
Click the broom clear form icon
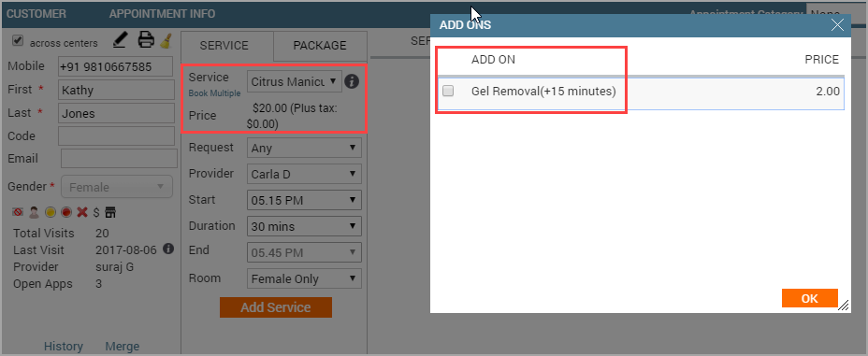[166, 40]
